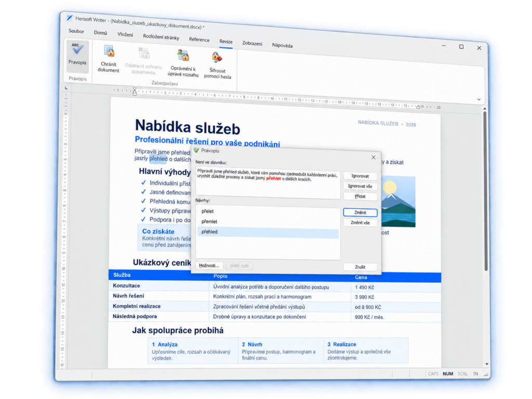Image resolution: width=532 pixels, height=399 pixels.
Task: Cancel dialog with Zrušit button
Action: click(360, 267)
